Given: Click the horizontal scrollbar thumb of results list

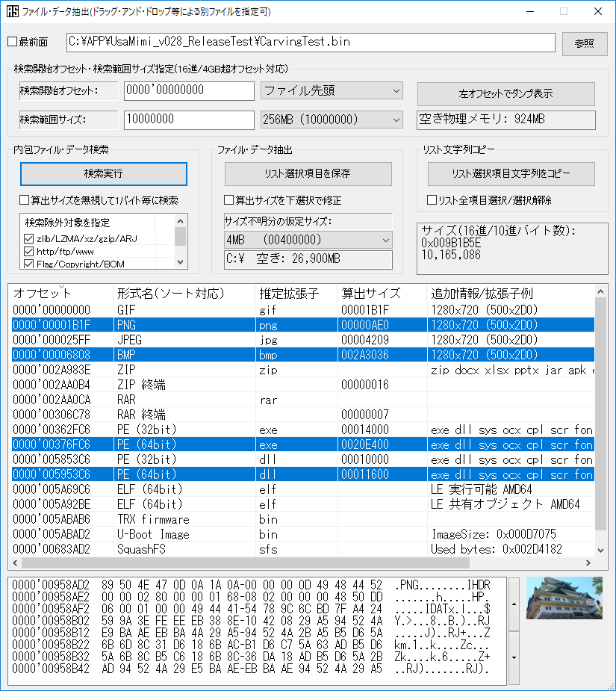Looking at the screenshot, I should coord(246,563).
